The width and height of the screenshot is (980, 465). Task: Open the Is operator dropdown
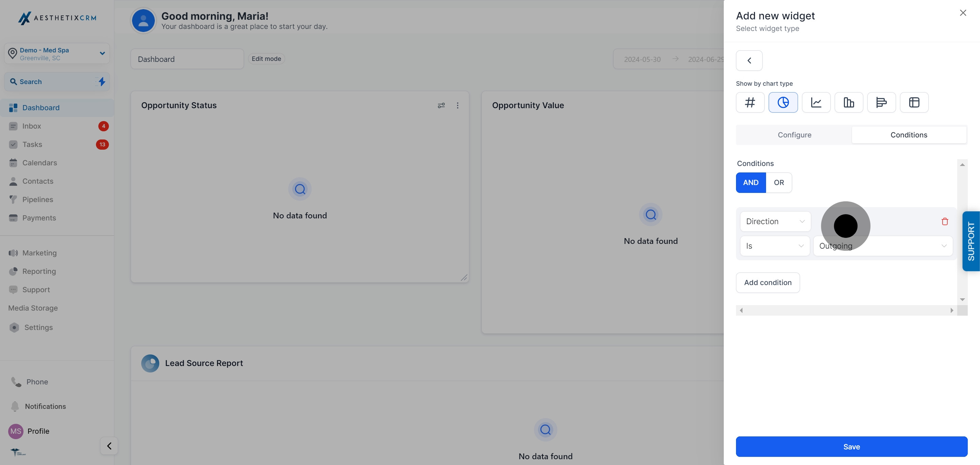click(774, 246)
